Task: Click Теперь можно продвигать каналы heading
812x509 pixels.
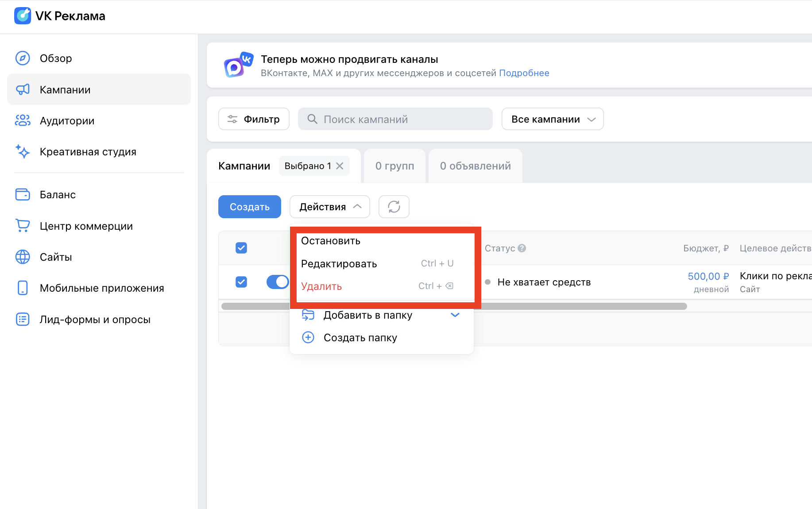Action: [x=349, y=59]
